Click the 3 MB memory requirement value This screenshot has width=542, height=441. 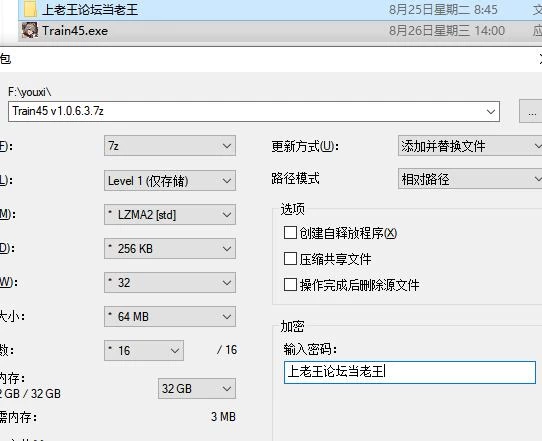[223, 416]
